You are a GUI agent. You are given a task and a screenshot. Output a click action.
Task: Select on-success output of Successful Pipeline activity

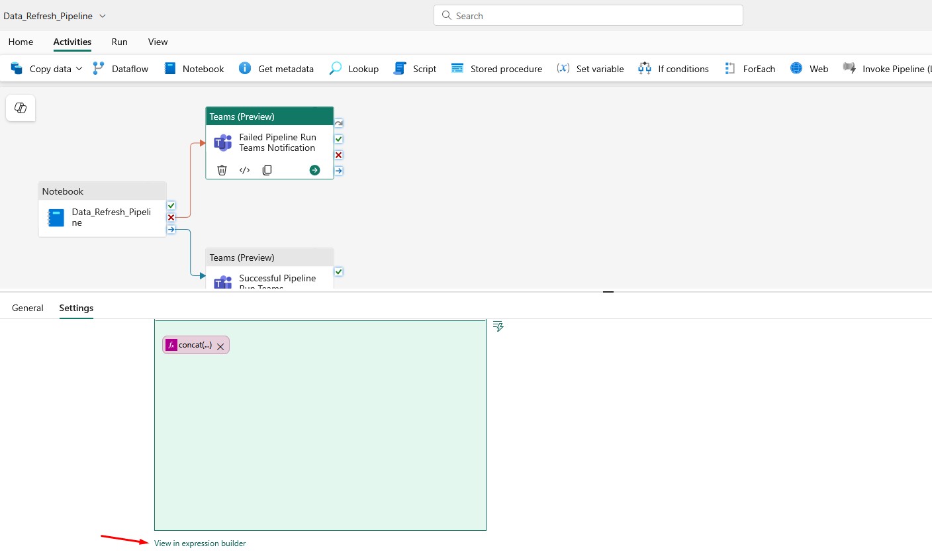pos(338,271)
